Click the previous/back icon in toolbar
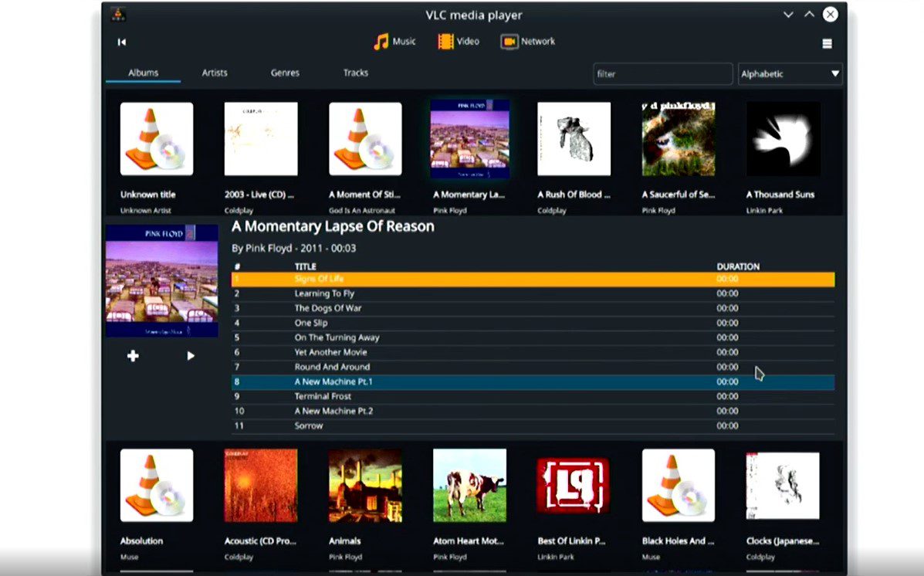 [x=121, y=42]
